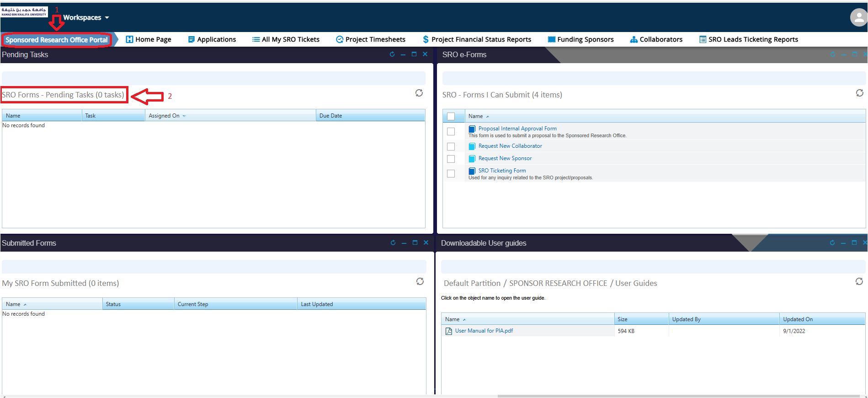868x398 pixels.
Task: Check the Proposal Internal Approval Form checkbox
Action: [451, 132]
